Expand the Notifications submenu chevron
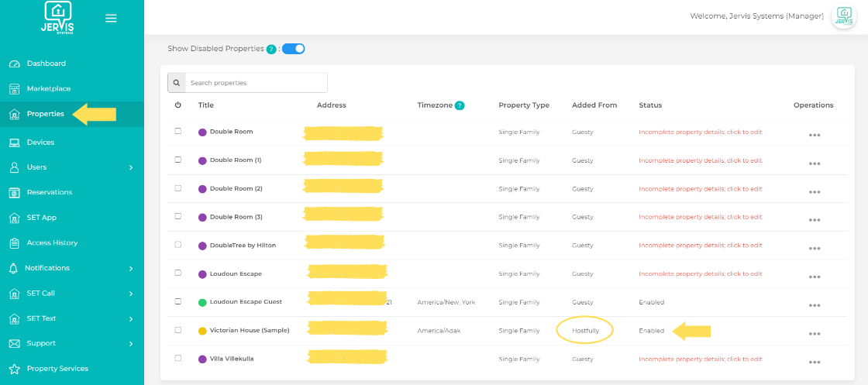Image resolution: width=868 pixels, height=385 pixels. click(x=131, y=268)
